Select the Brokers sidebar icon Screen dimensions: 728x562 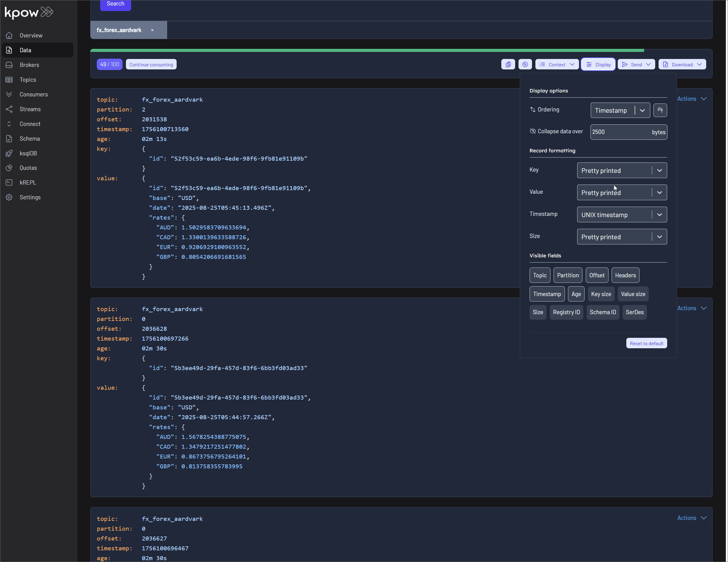(9, 65)
